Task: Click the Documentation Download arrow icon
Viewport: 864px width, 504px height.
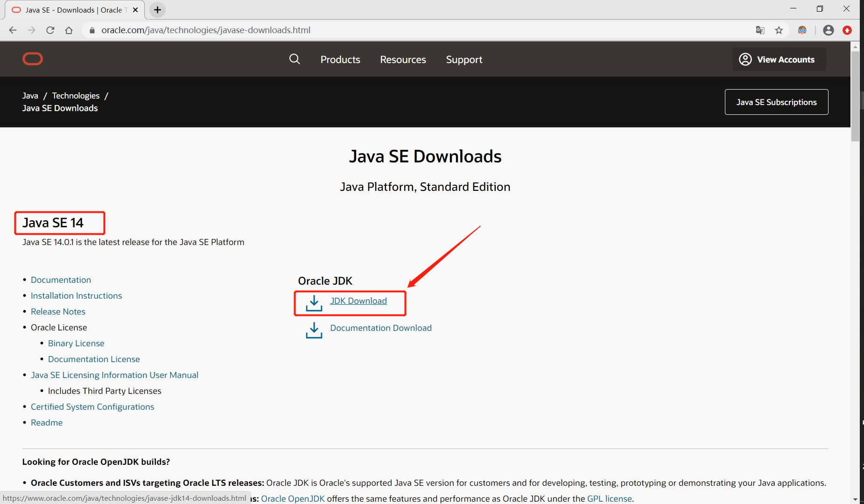Action: click(x=314, y=330)
